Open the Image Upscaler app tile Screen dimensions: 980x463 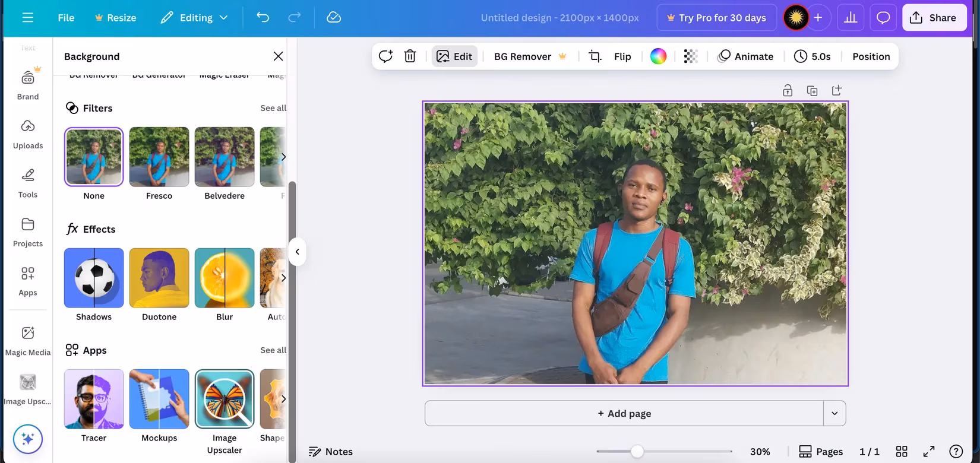225,399
